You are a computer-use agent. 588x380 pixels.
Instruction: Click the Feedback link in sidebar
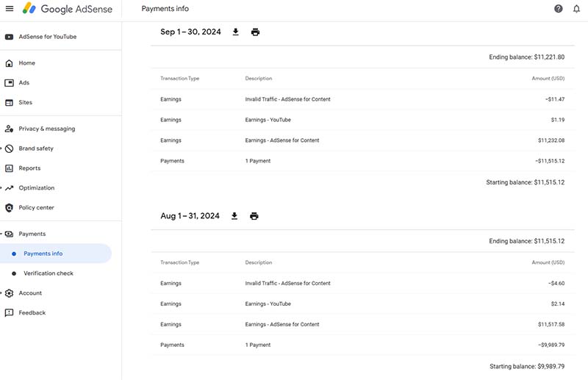point(32,312)
